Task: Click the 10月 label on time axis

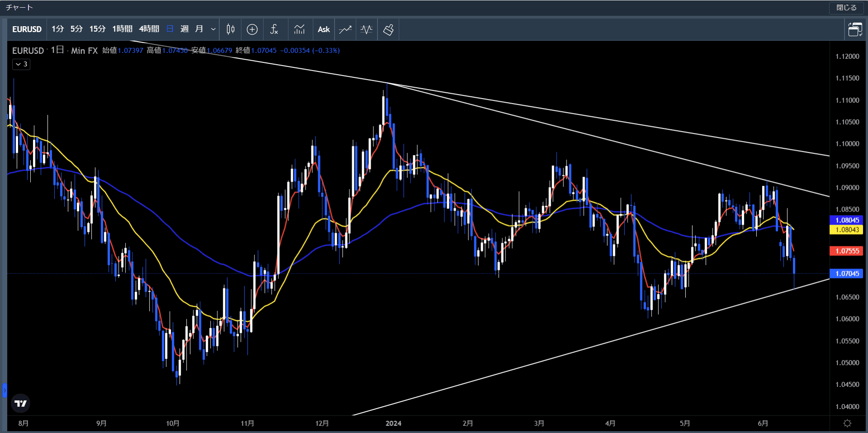Action: tap(173, 423)
